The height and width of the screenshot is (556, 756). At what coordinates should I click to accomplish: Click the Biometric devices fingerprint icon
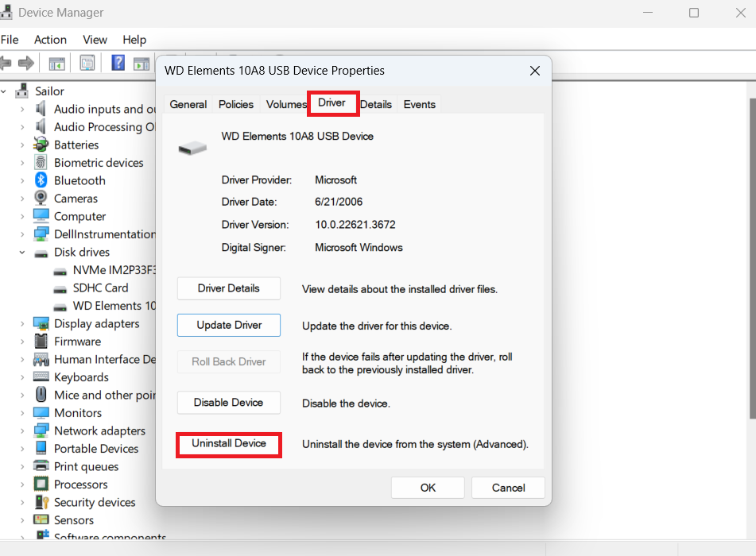coord(41,162)
